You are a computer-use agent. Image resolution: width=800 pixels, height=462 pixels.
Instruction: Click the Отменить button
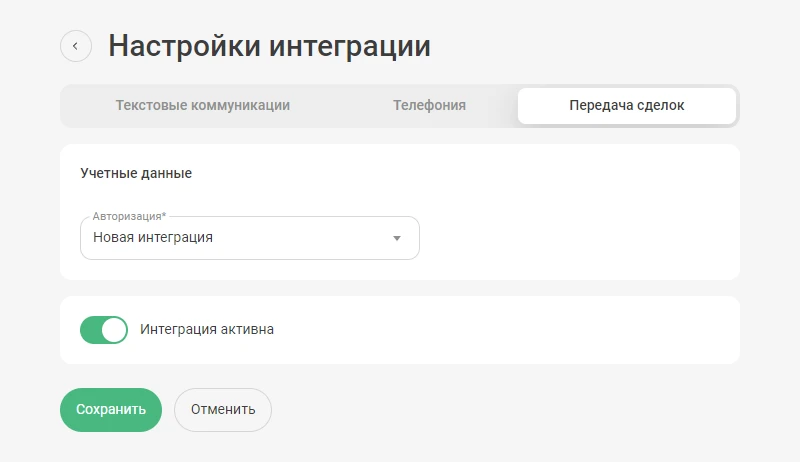(x=223, y=409)
